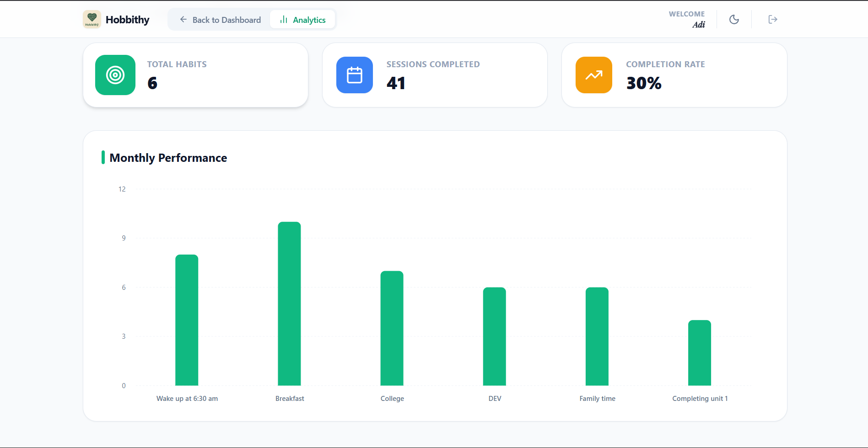868x448 pixels.
Task: Select the green target icon on Total Habits
Action: click(115, 75)
